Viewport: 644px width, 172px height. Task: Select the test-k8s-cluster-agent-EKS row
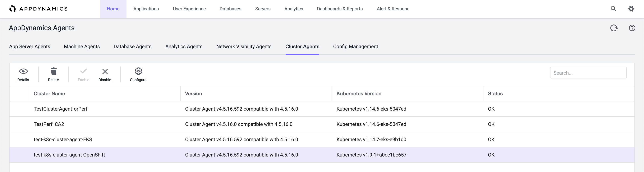[322, 139]
